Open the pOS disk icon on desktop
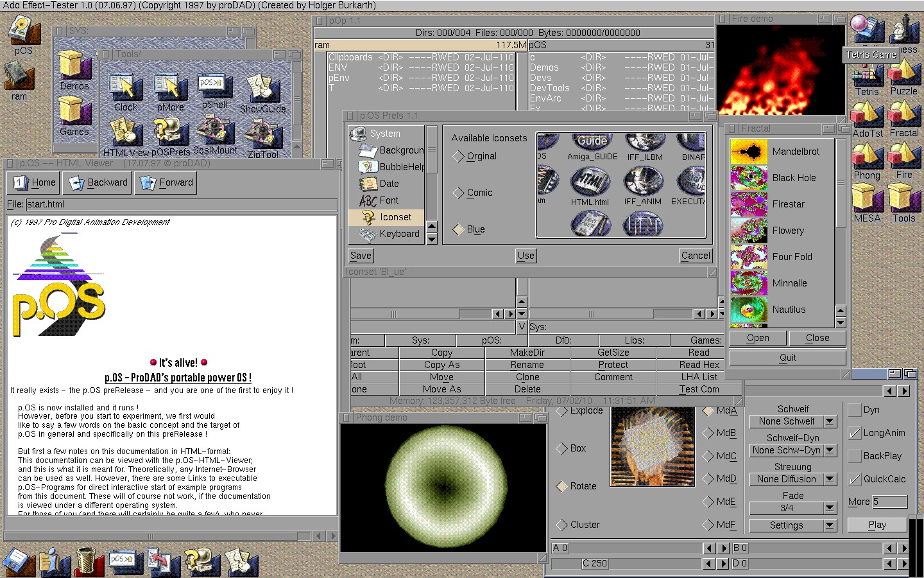 [24, 31]
